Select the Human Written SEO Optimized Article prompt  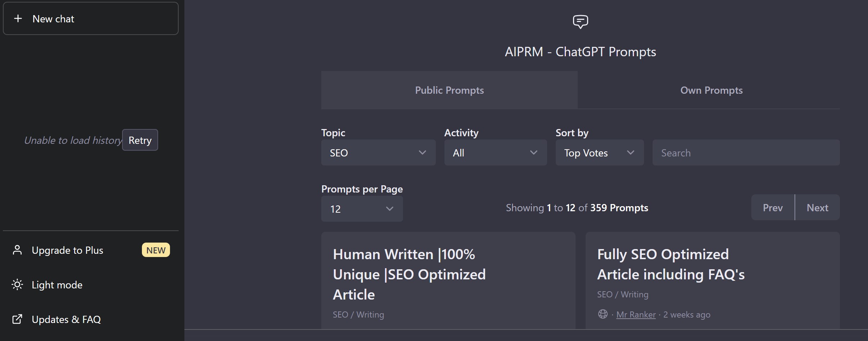tap(409, 274)
